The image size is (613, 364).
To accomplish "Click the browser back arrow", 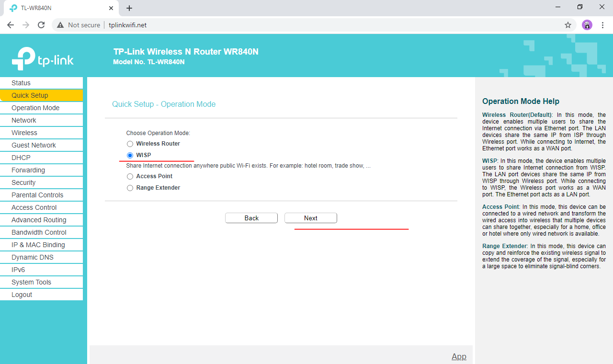I will click(x=11, y=25).
